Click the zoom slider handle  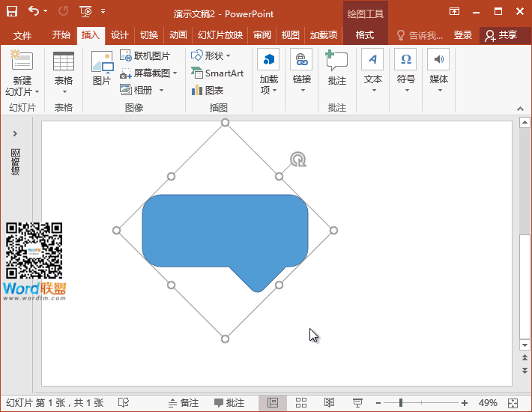pyautogui.click(x=401, y=402)
